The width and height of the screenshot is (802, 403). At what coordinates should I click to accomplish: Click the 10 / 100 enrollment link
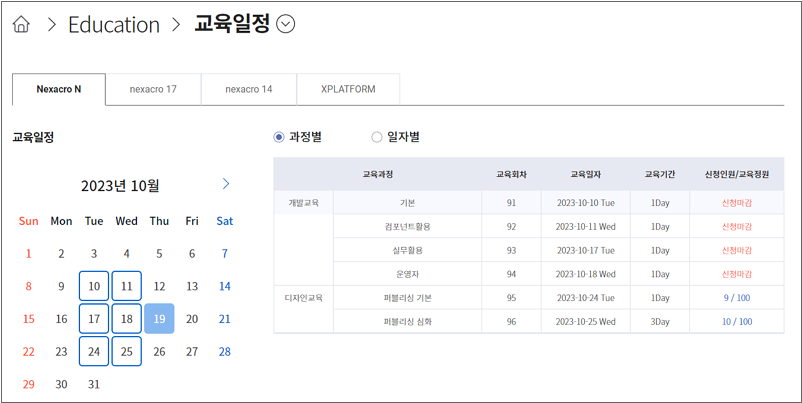point(736,322)
